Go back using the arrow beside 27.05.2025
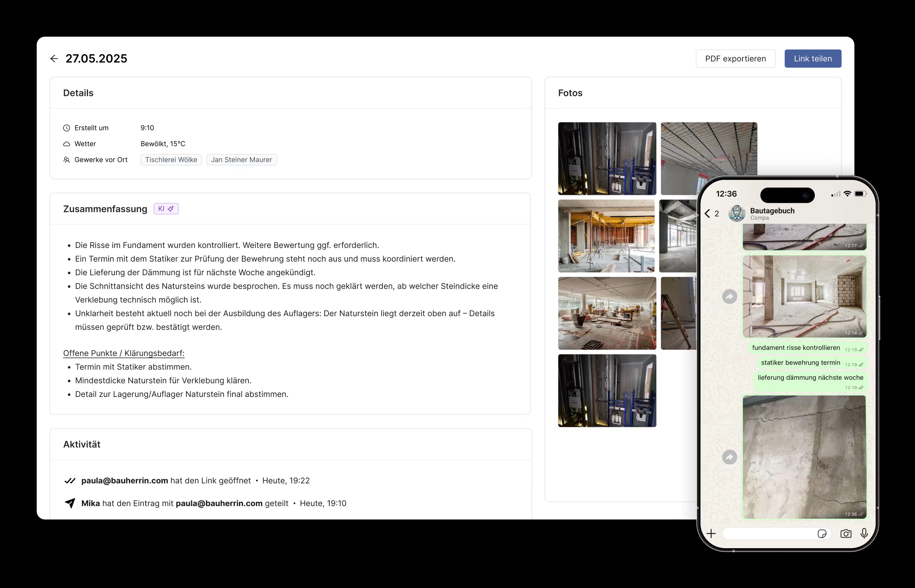The height and width of the screenshot is (588, 915). click(x=54, y=58)
